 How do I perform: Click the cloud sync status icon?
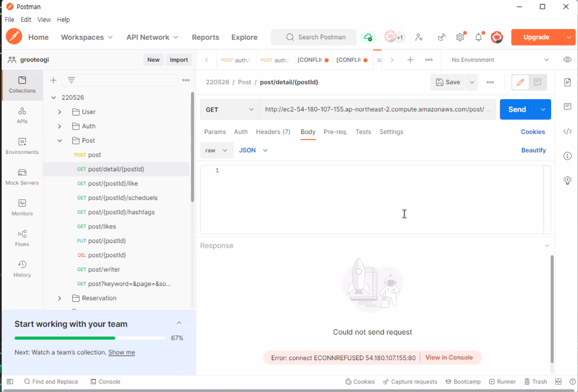click(368, 37)
